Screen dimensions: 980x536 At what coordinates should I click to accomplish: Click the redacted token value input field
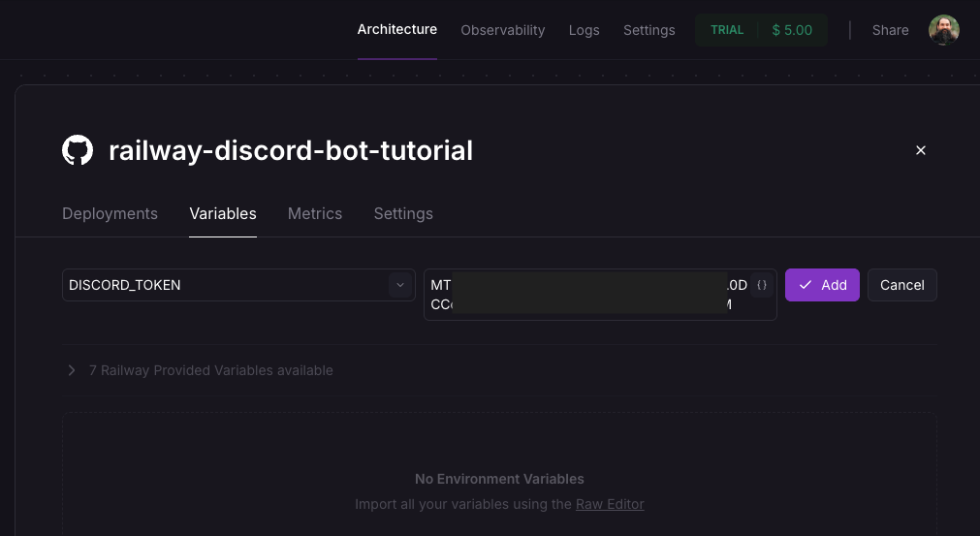pos(587,295)
